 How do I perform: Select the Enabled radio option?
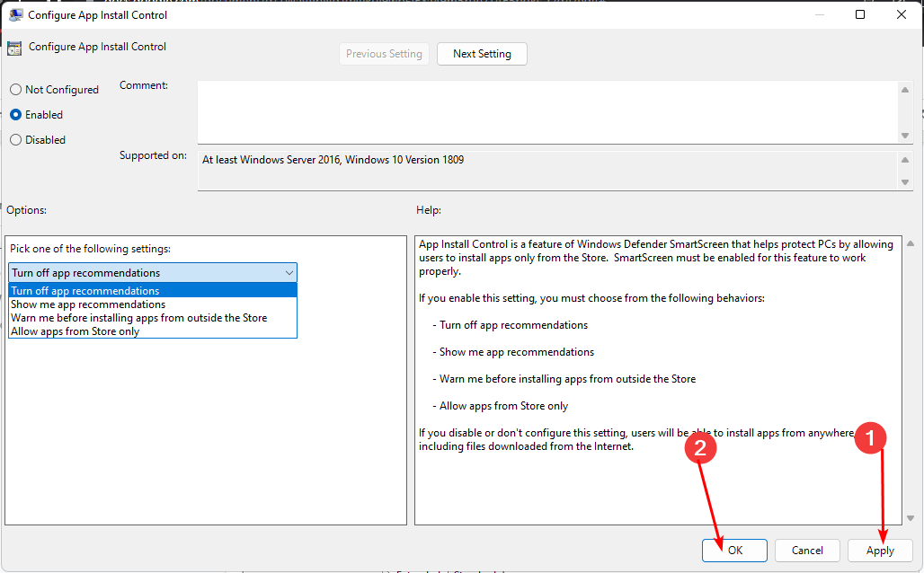[15, 115]
